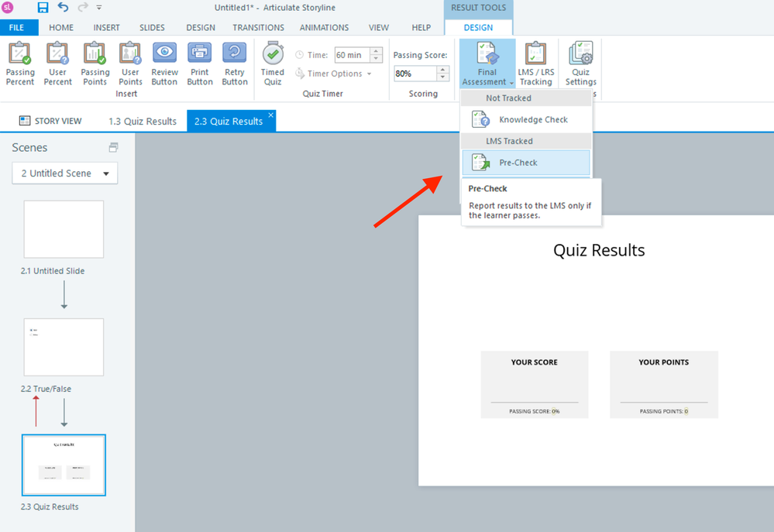Click the Articulate Storyline app logo
Viewport: 774px width, 532px height.
point(8,7)
